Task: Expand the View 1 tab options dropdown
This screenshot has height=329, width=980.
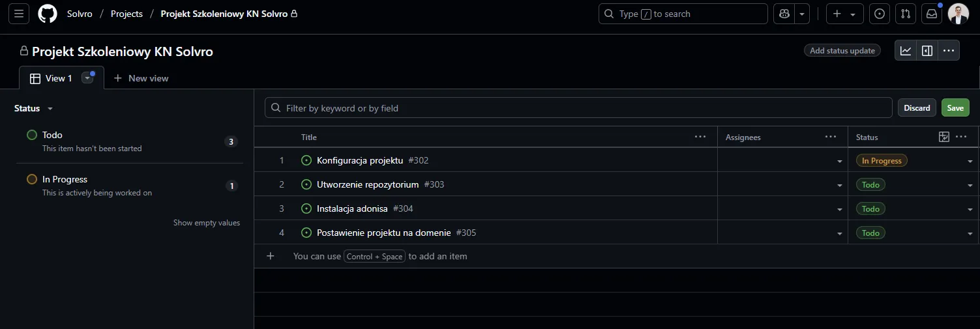Action: (x=87, y=78)
